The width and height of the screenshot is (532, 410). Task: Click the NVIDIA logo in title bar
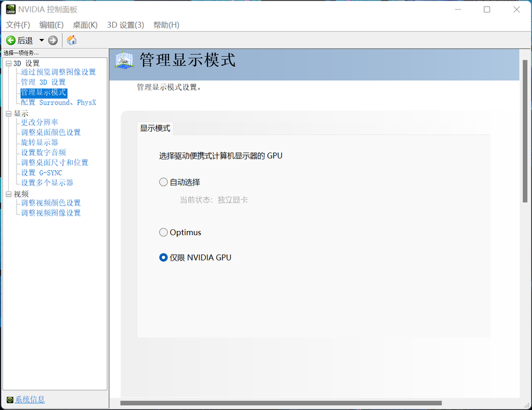(11, 9)
